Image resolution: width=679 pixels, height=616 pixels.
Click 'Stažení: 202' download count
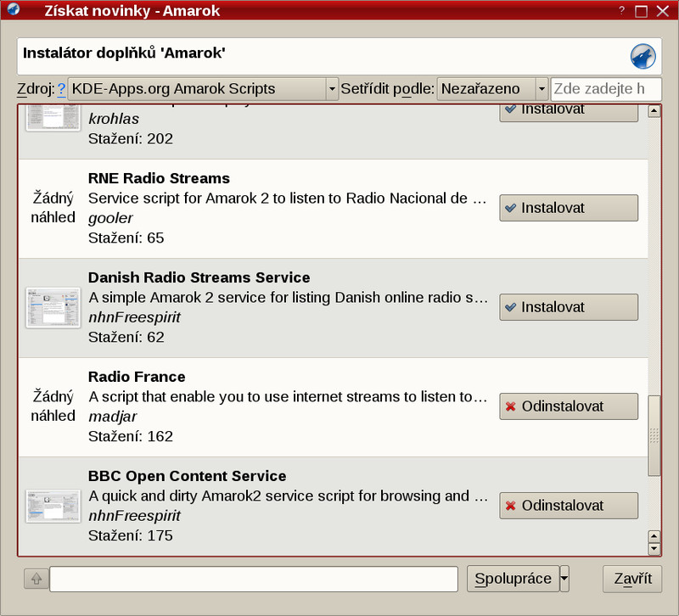(131, 139)
